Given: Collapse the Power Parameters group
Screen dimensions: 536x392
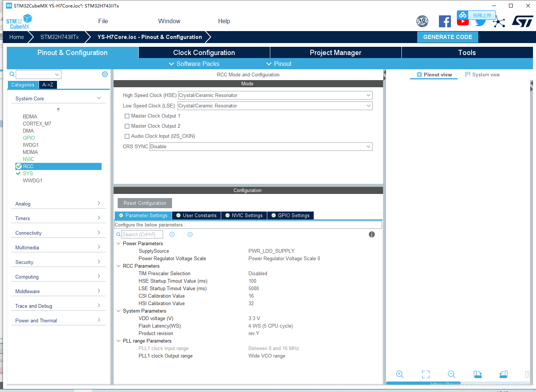Looking at the screenshot, I should point(118,243).
